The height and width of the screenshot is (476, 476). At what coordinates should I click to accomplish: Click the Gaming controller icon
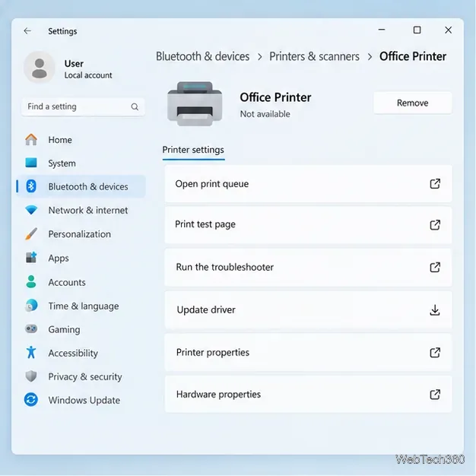31,328
